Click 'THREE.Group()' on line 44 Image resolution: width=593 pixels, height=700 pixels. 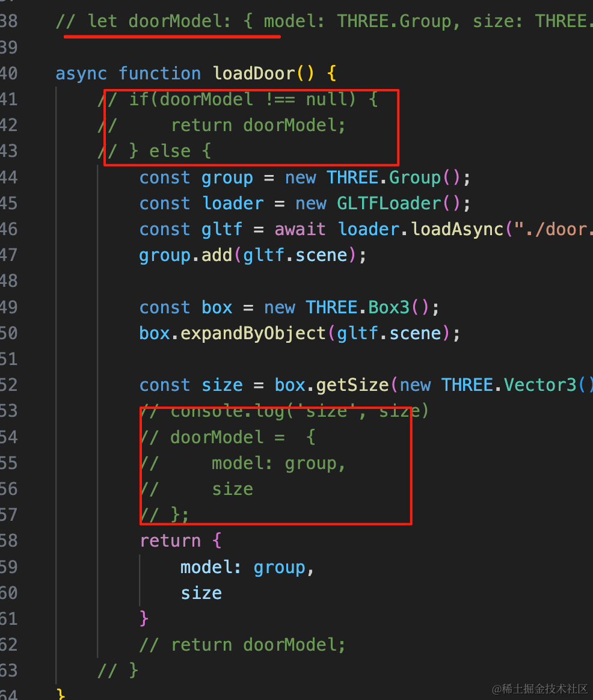pos(393,177)
